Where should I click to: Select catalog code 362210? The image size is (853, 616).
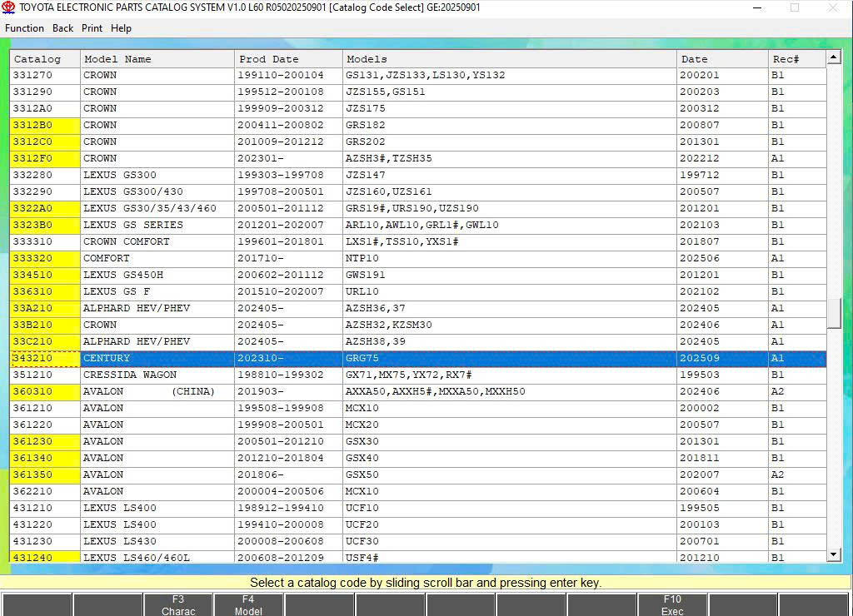(45, 491)
